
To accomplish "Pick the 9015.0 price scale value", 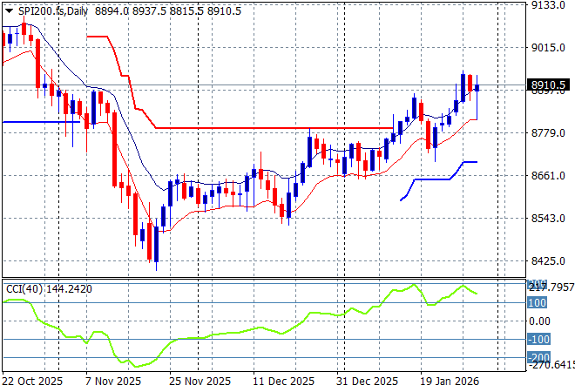I will pos(548,47).
